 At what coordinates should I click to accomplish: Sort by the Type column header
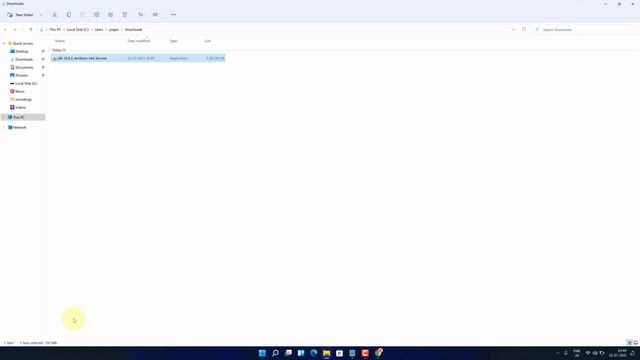coord(173,41)
